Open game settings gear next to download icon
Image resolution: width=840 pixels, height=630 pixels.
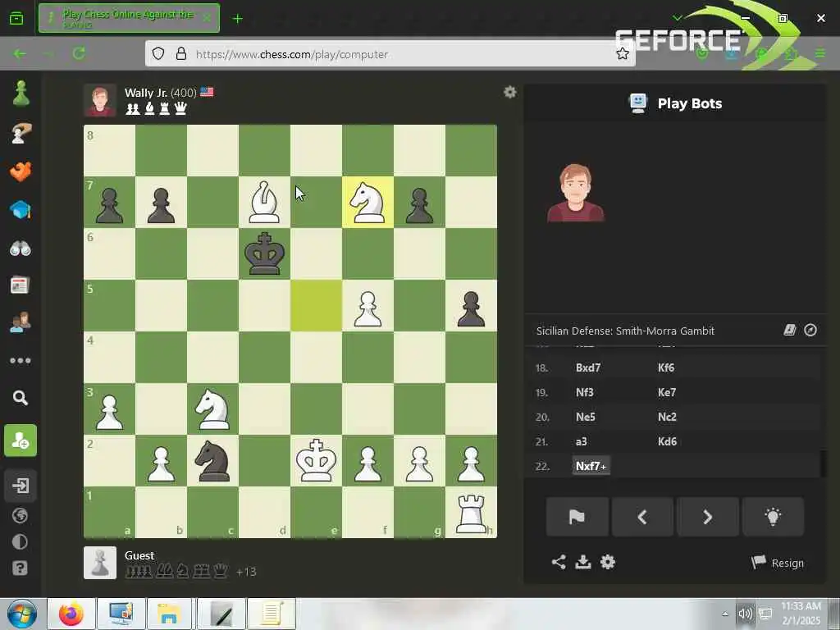coord(608,562)
